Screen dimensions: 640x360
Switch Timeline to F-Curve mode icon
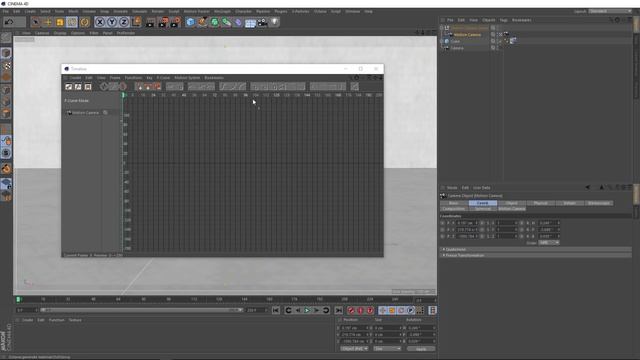click(x=78, y=87)
